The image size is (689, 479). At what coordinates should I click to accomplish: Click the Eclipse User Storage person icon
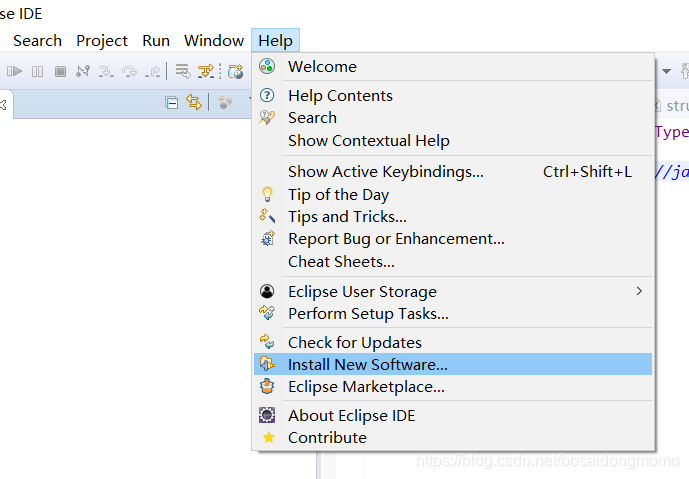[x=267, y=291]
